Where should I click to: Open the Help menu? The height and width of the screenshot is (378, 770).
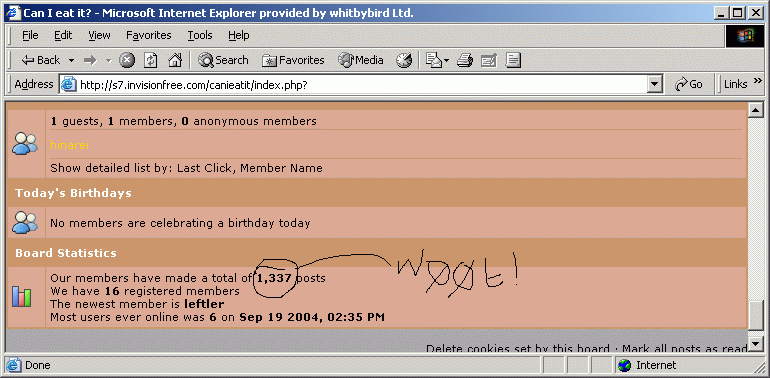[x=239, y=35]
